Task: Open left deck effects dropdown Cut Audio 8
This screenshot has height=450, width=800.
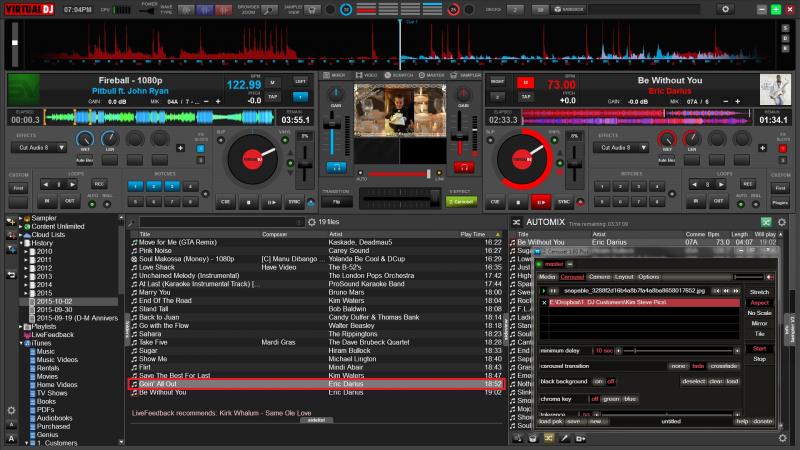Action: tap(39, 147)
